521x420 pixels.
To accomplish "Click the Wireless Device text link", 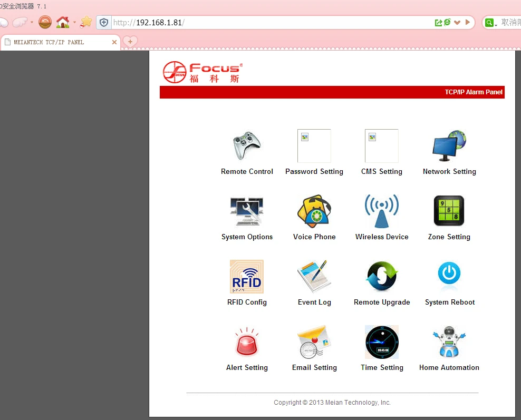I will click(381, 237).
